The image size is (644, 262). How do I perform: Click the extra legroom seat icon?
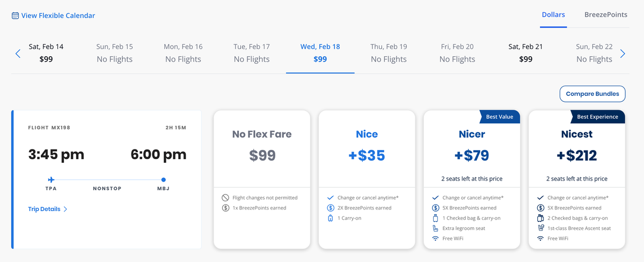(435, 228)
